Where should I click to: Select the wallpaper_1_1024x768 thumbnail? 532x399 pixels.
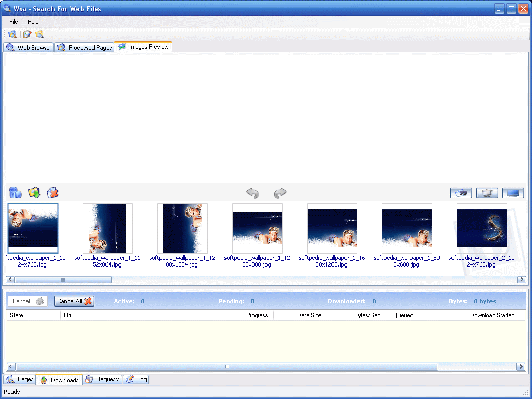click(x=33, y=228)
